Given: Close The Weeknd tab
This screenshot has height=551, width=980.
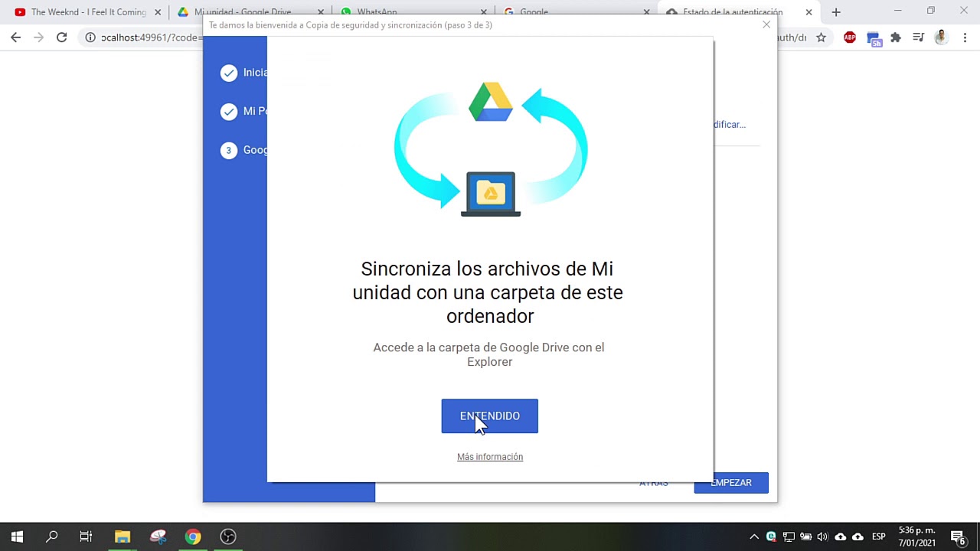Looking at the screenshot, I should point(158,12).
